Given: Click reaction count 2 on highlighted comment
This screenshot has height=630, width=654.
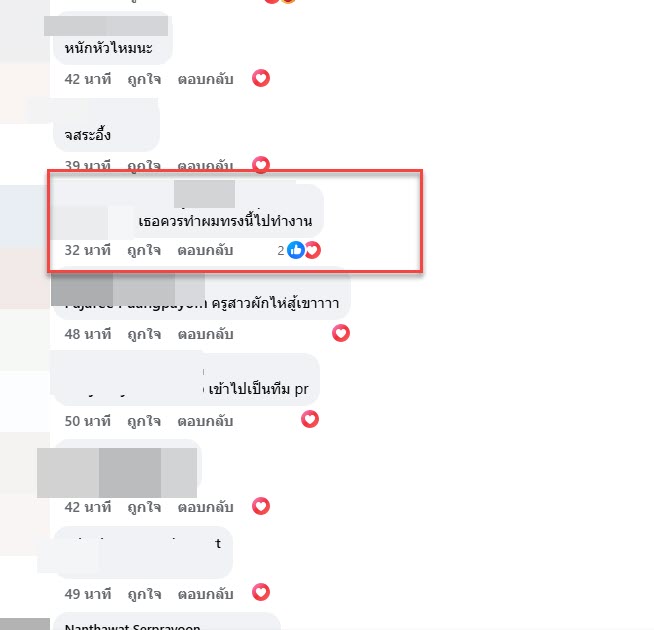Looking at the screenshot, I should (281, 250).
